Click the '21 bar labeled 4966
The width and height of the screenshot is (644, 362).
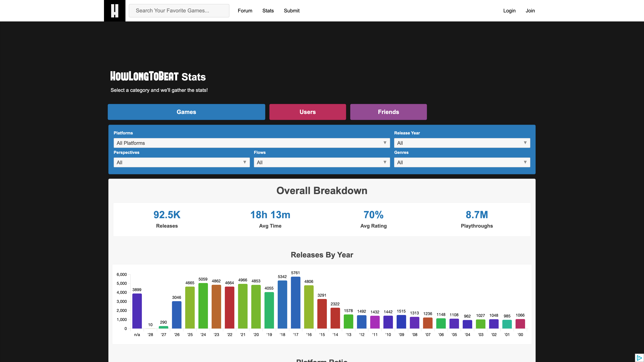point(243,306)
